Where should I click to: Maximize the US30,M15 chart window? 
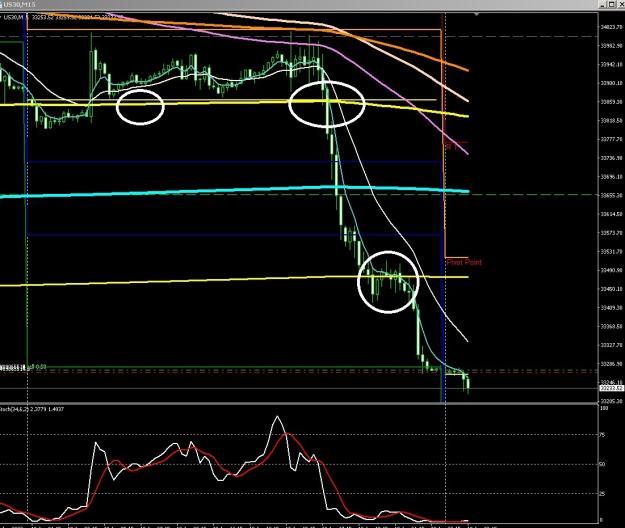tap(611, 4)
